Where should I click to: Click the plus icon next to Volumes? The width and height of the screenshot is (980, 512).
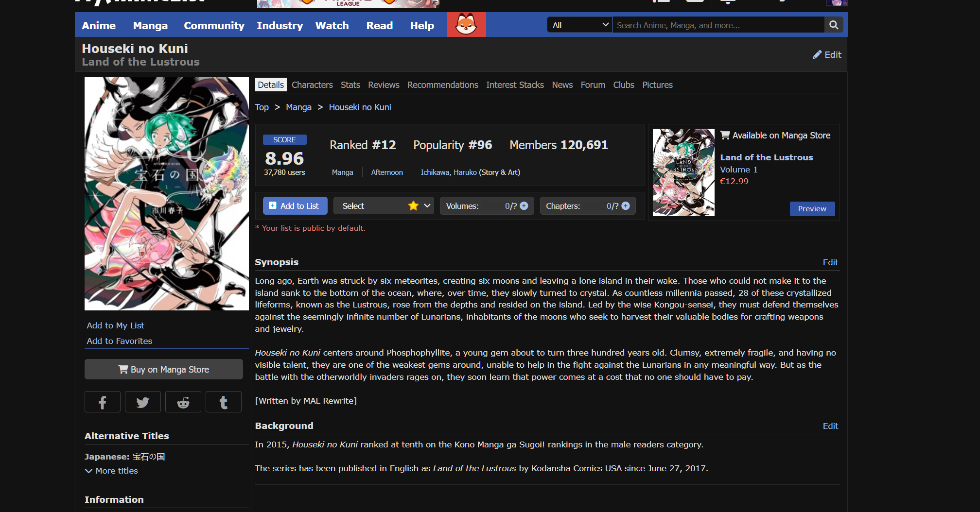(x=524, y=206)
